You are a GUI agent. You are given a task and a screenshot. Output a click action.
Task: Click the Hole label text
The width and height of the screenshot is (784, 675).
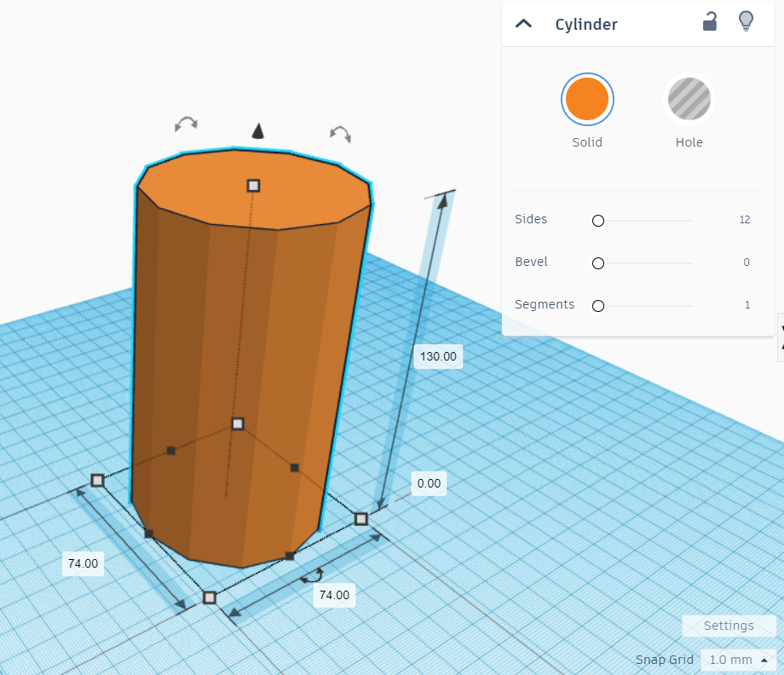pos(689,142)
